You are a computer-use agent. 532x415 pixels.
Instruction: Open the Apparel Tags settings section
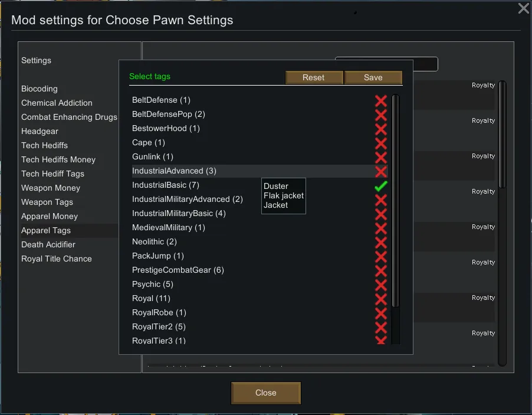point(46,230)
